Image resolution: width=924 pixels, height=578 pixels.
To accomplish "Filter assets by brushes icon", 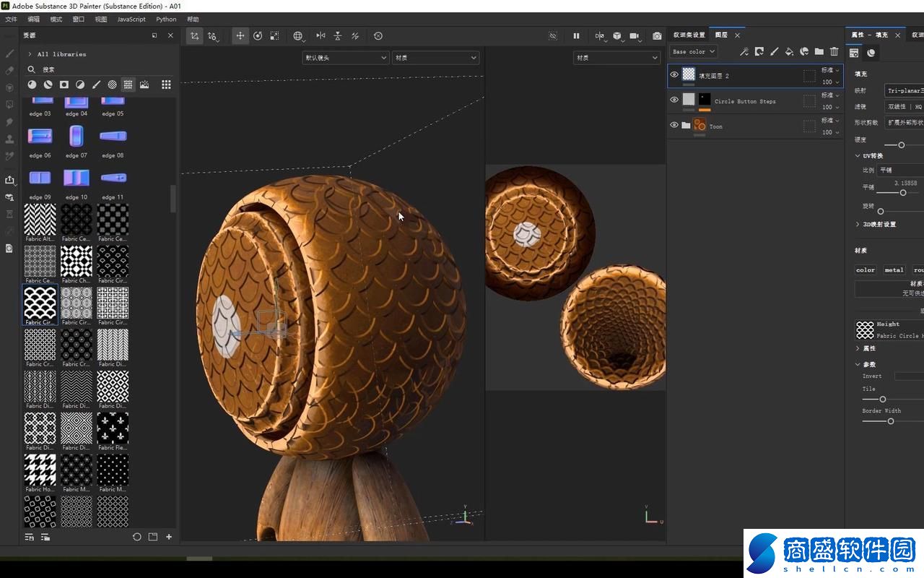I will click(96, 85).
